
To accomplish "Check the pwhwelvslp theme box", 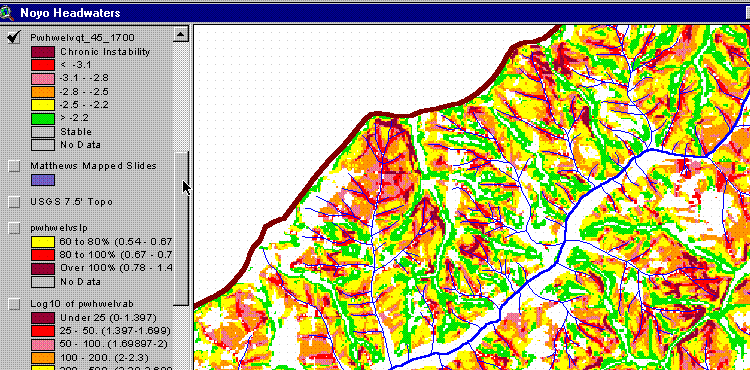I will pyautogui.click(x=14, y=229).
